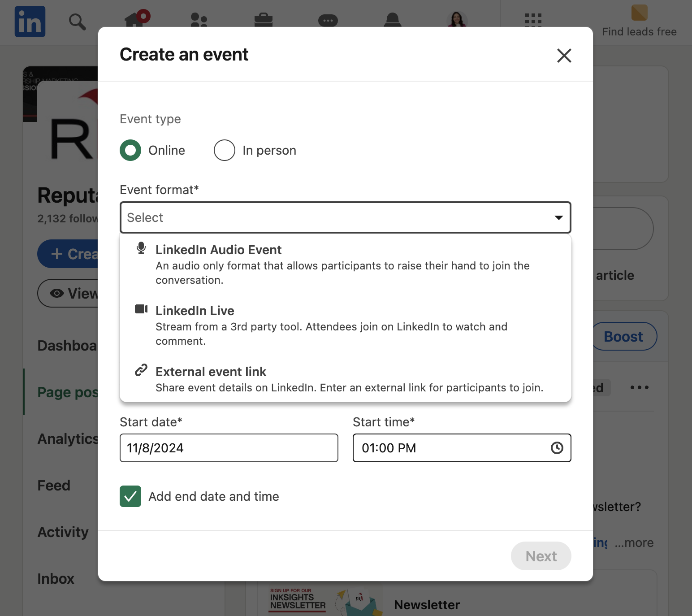The image size is (692, 616).
Task: Select the Online event type
Action: tap(130, 150)
